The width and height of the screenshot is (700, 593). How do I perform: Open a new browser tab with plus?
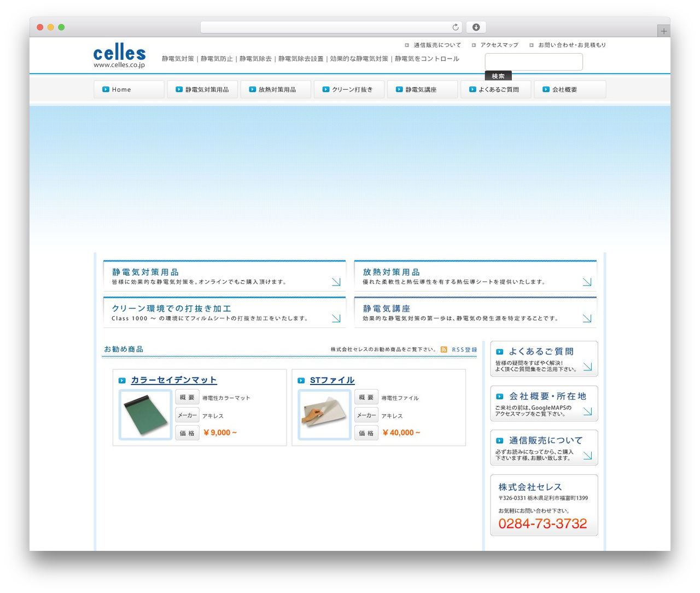663,31
